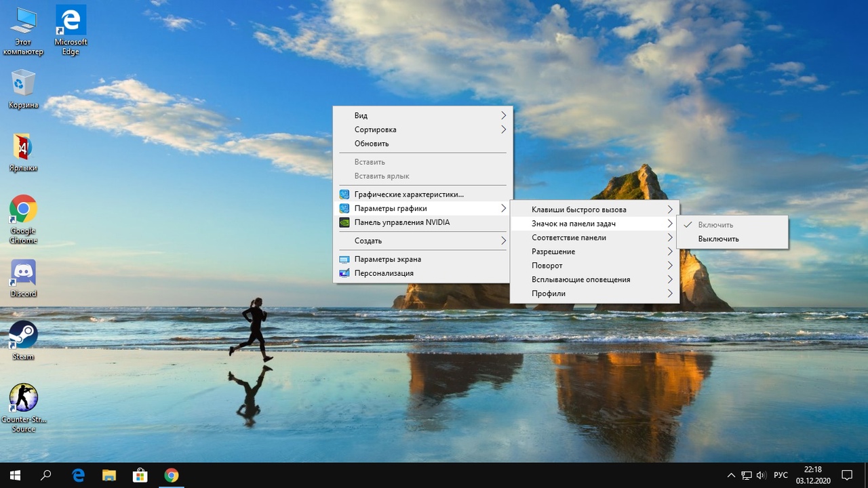Click the monitor icon beside Параметры экрана
Screen dimensions: 868x488
[344, 259]
